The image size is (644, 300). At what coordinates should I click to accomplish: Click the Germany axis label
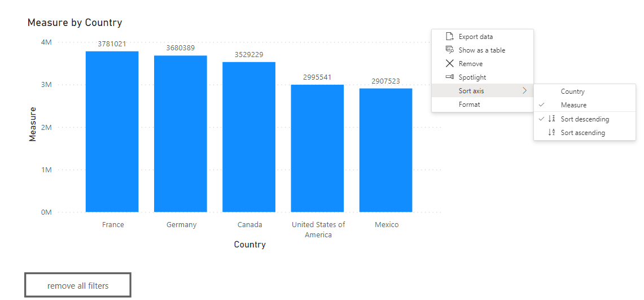(182, 225)
